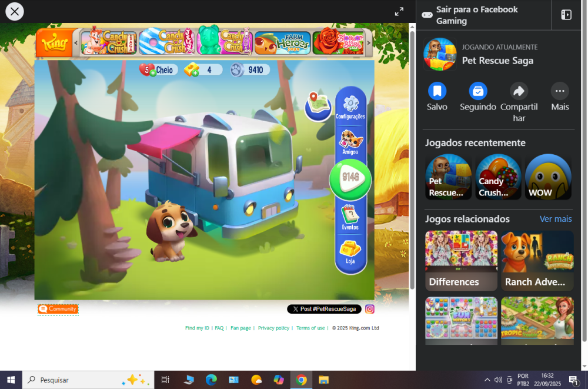This screenshot has height=389, width=588.
Task: Open Amigos pets icon
Action: 350,142
